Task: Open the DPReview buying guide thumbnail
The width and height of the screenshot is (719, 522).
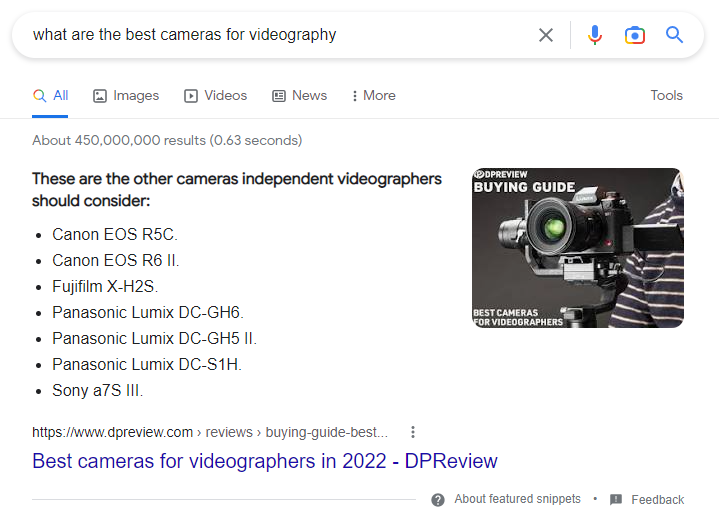Action: point(578,248)
